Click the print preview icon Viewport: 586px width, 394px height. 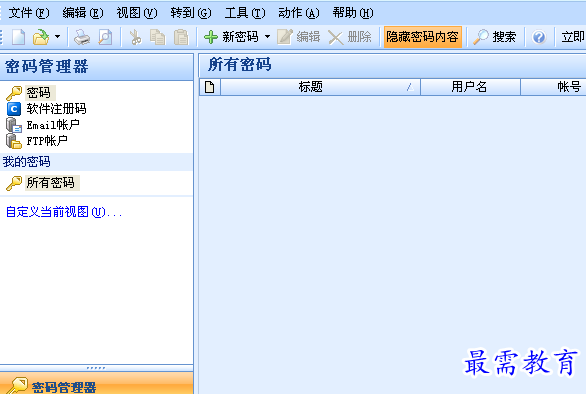point(105,37)
